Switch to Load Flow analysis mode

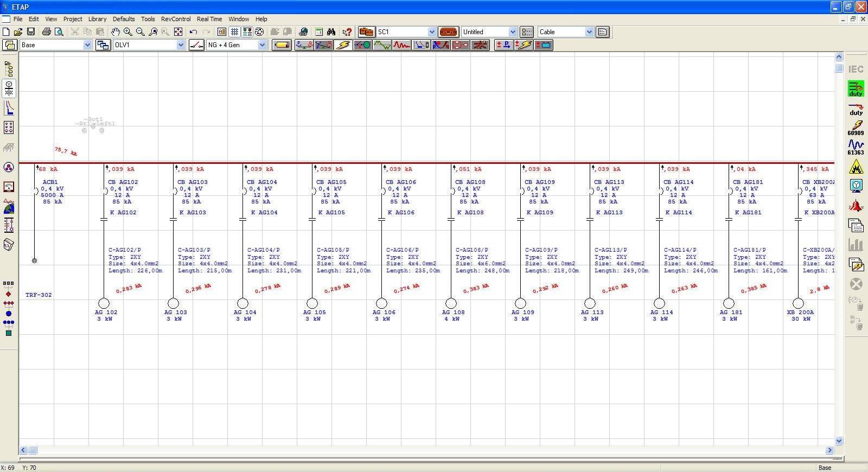tap(304, 45)
